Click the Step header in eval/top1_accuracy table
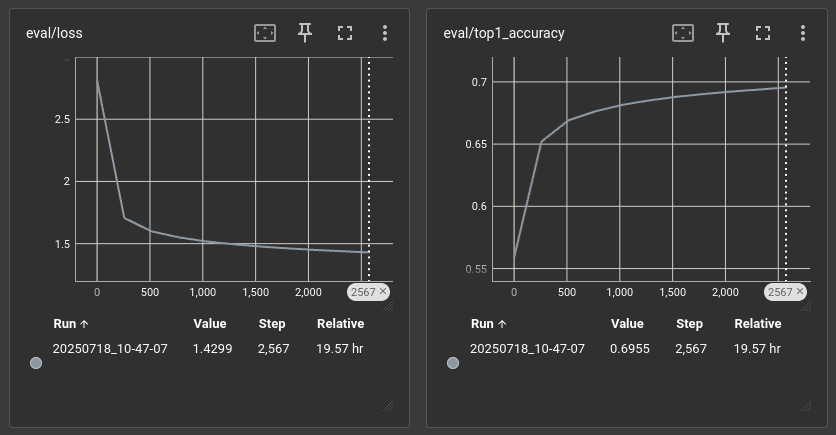Screen dimensions: 836x435 coord(689,324)
